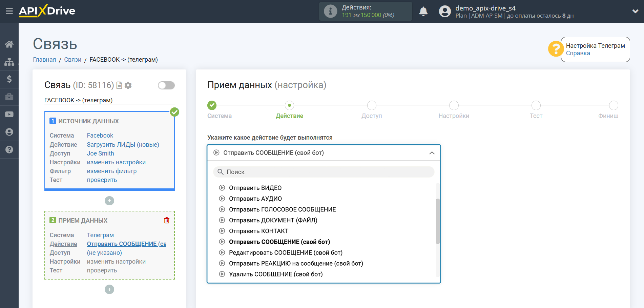Click the Справка help link
This screenshot has width=644, height=308.
tap(578, 53)
